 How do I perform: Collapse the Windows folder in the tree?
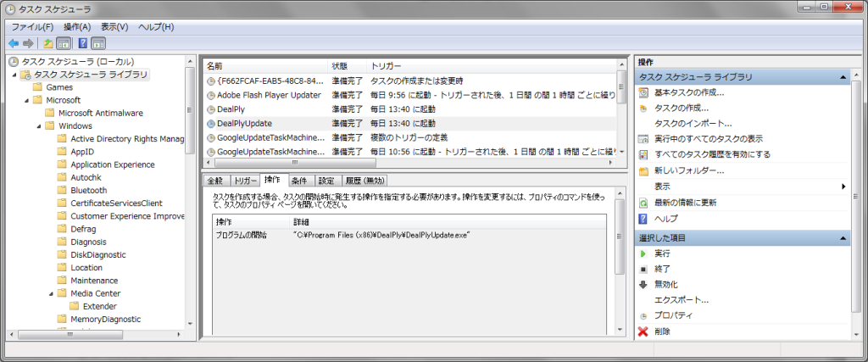click(x=39, y=125)
